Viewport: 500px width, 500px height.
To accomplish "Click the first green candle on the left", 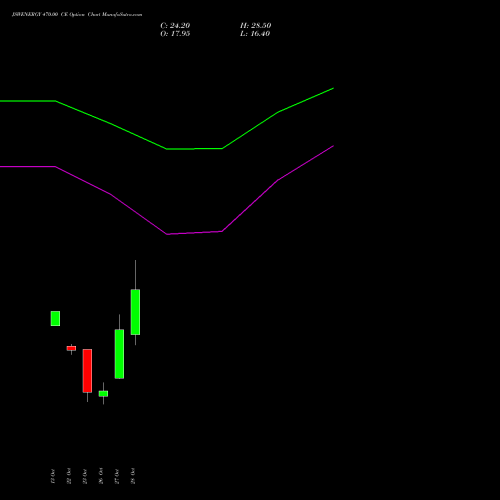I will 55,318.
